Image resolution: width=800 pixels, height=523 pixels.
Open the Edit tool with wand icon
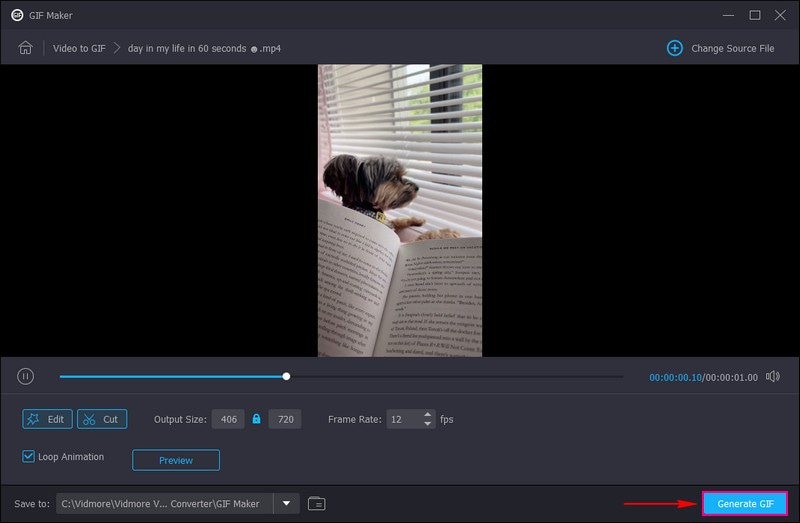47,419
